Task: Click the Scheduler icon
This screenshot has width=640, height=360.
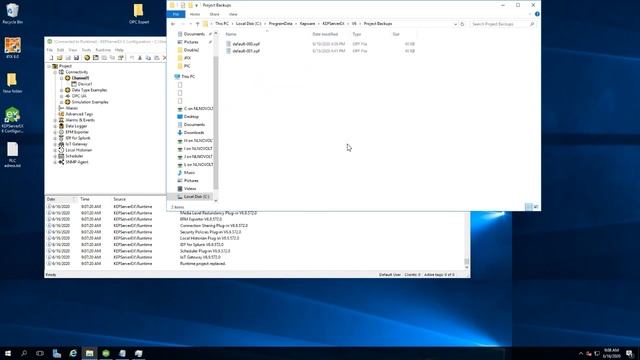Action: pyautogui.click(x=62, y=156)
